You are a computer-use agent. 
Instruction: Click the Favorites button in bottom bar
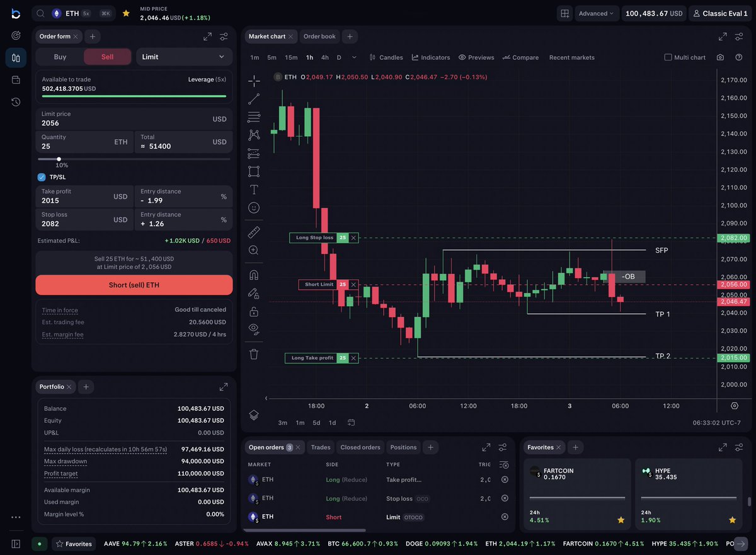[73, 544]
